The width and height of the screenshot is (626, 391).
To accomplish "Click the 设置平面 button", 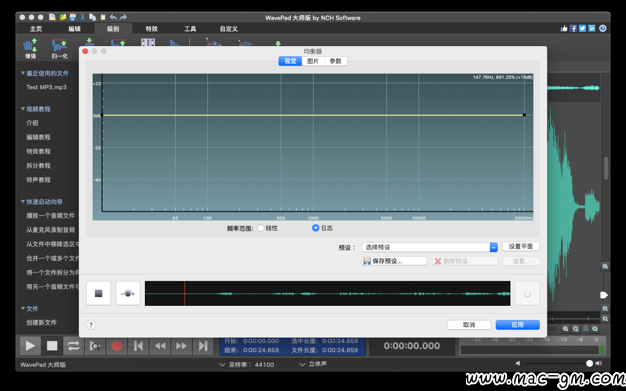I will [521, 246].
